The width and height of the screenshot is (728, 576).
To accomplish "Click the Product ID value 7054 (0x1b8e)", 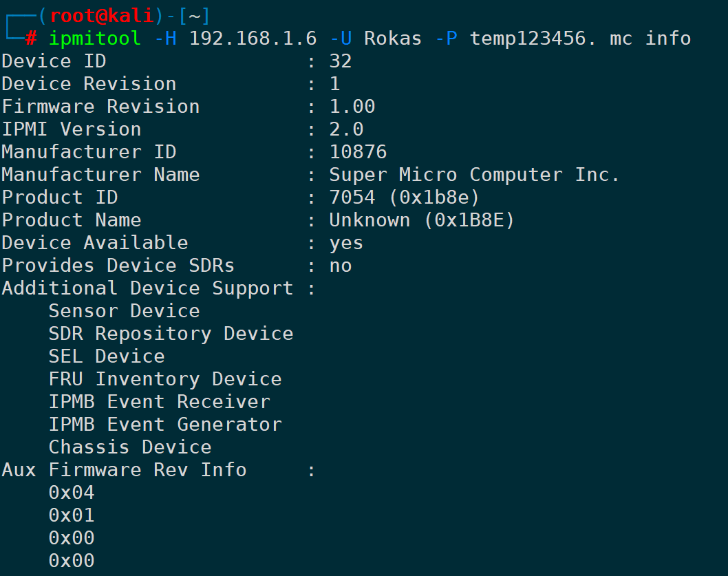I will coord(404,198).
